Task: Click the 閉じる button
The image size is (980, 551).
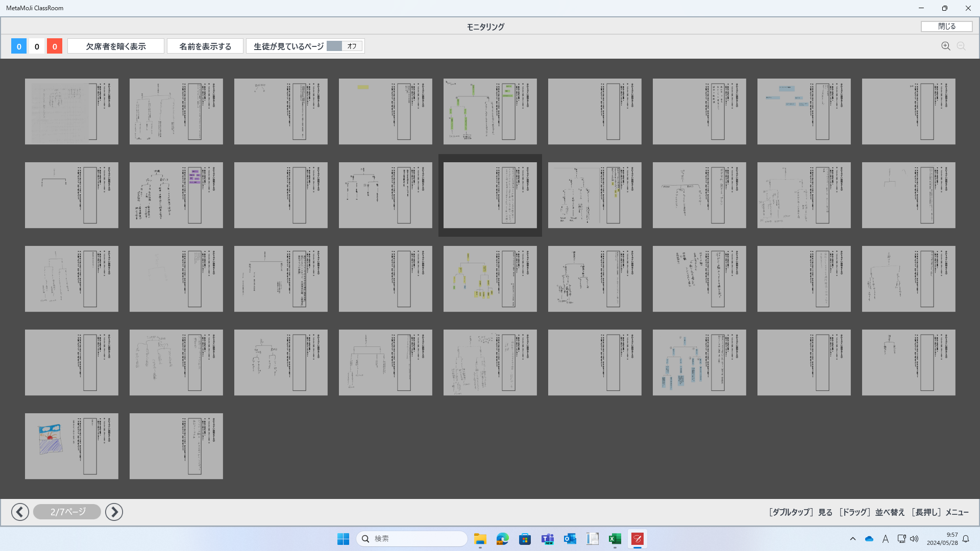Action: pyautogui.click(x=946, y=27)
